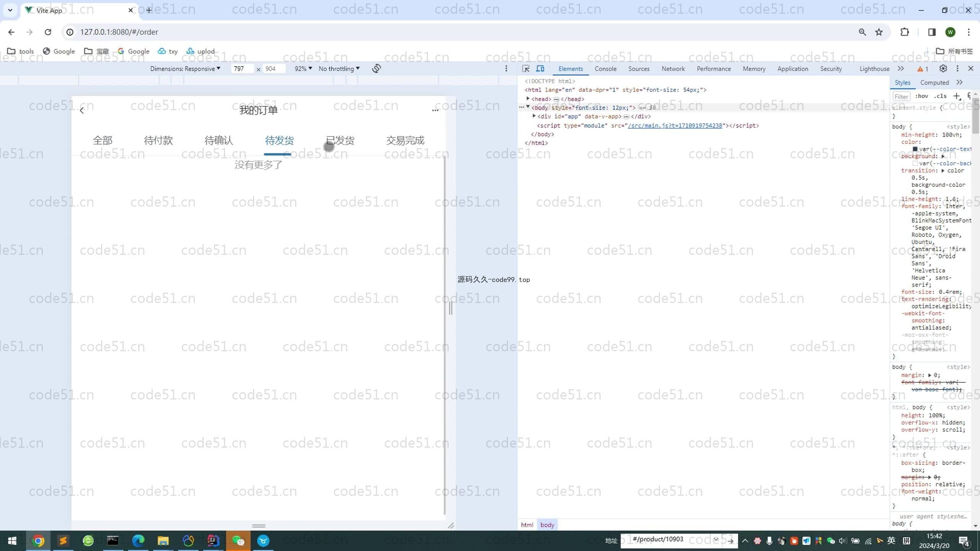Screen dimensions: 980x551
Task: Open the /src/main.js script link
Action: pos(675,126)
